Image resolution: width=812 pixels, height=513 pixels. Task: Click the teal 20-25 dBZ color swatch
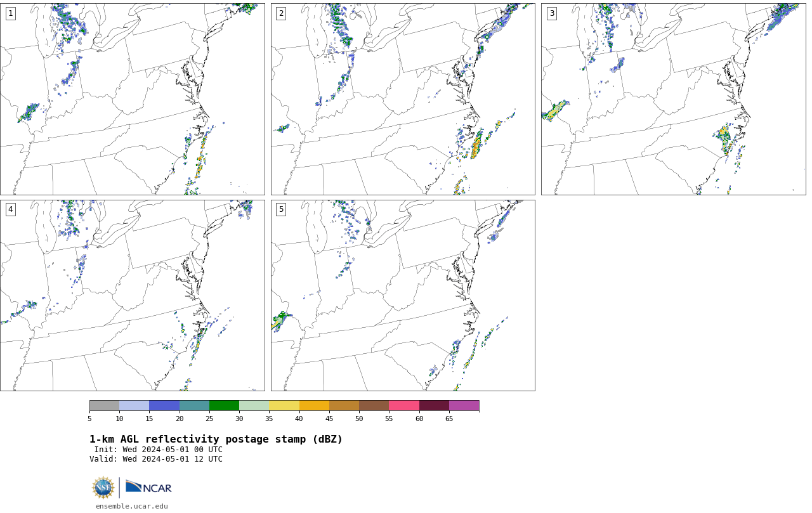(194, 406)
